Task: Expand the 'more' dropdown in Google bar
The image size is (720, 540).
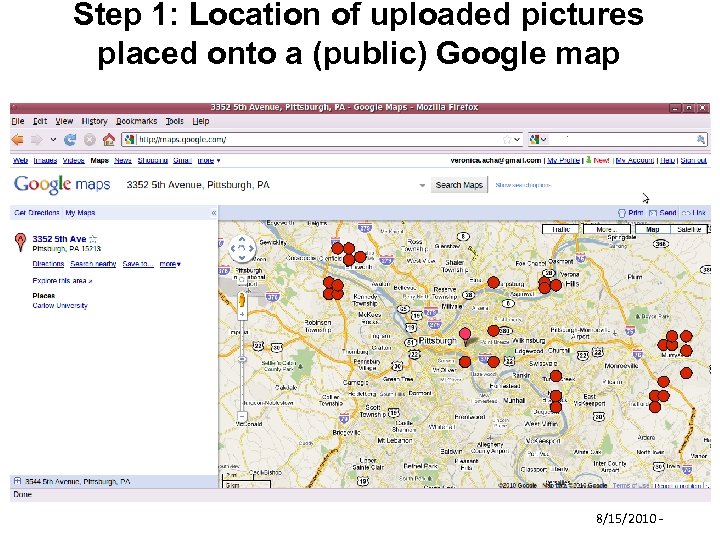Action: point(209,160)
